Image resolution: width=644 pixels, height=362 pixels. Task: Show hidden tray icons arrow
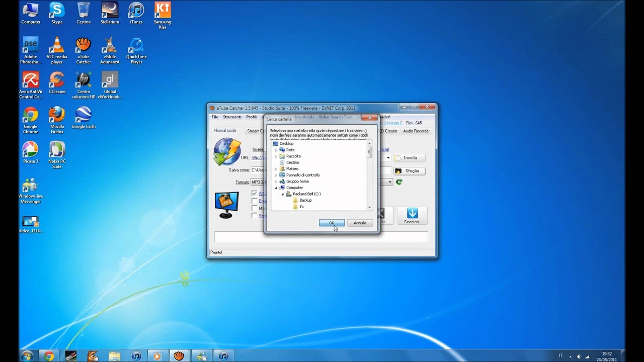571,356
